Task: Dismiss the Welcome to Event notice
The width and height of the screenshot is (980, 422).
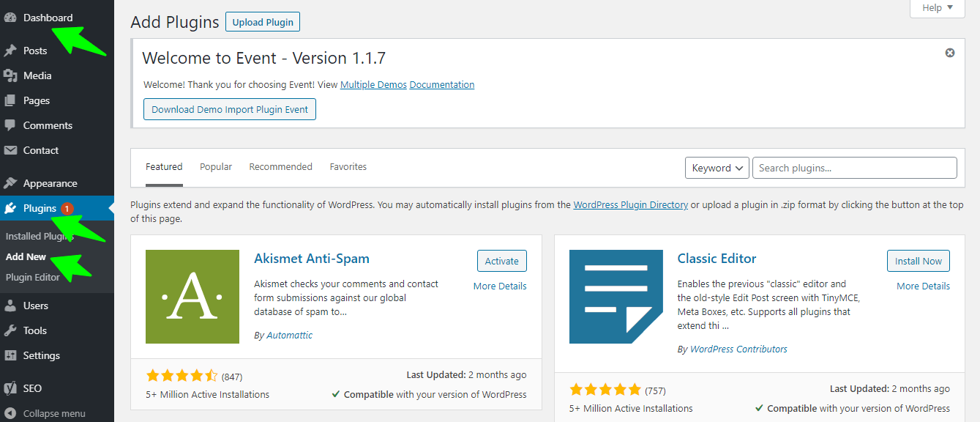Action: (x=950, y=53)
